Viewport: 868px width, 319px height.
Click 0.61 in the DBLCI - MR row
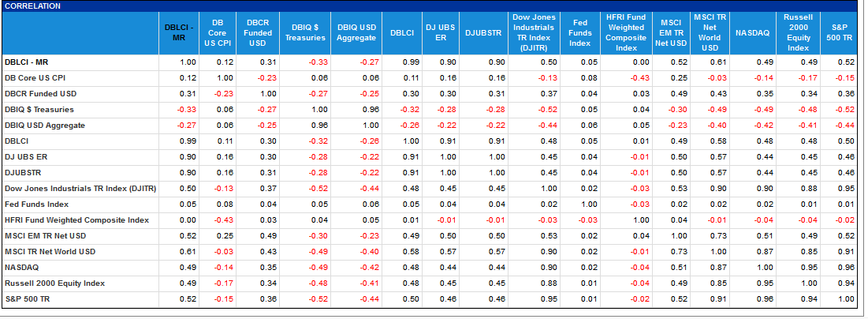[717, 62]
